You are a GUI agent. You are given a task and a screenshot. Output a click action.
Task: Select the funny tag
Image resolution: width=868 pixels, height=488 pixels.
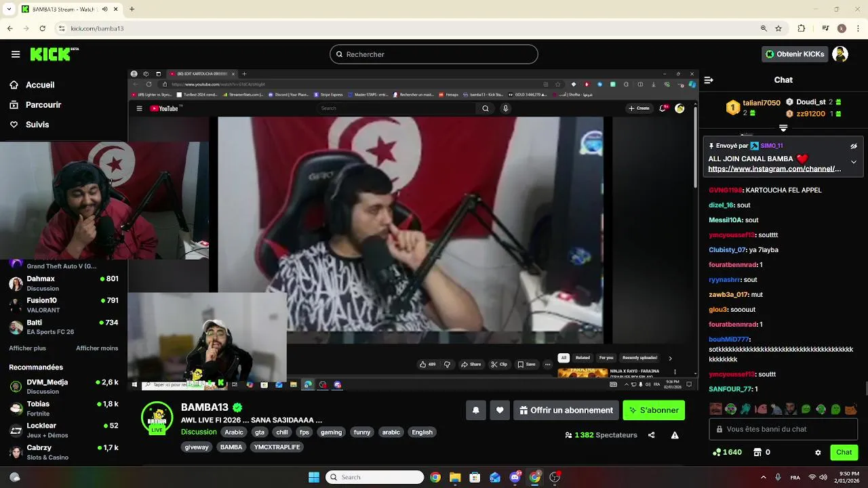click(x=362, y=432)
